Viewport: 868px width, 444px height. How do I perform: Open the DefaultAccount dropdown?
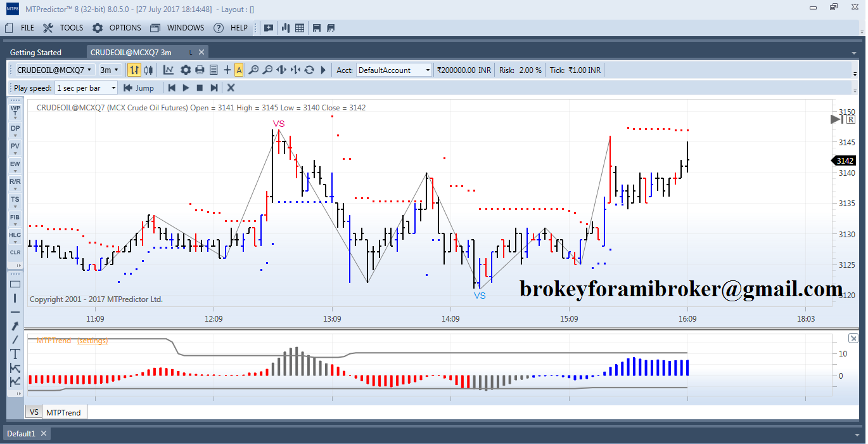click(x=394, y=70)
